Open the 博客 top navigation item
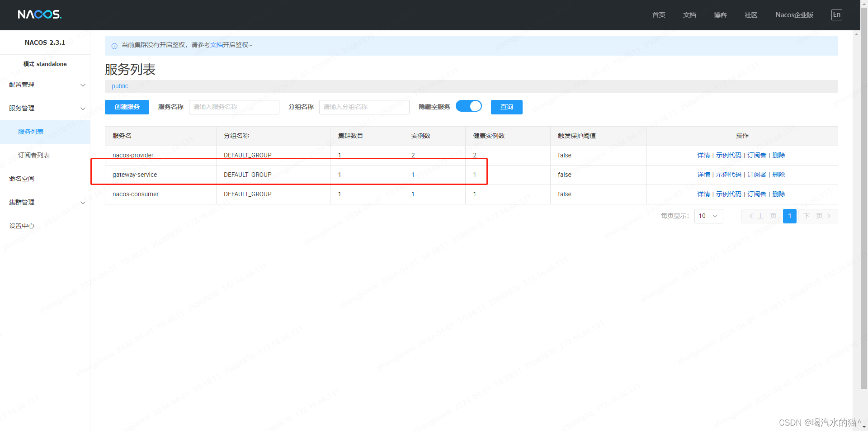The width and height of the screenshot is (868, 431). click(720, 15)
